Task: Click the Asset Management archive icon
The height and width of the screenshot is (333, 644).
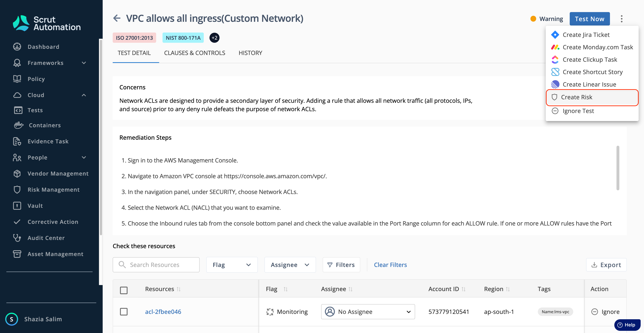Action: click(17, 254)
